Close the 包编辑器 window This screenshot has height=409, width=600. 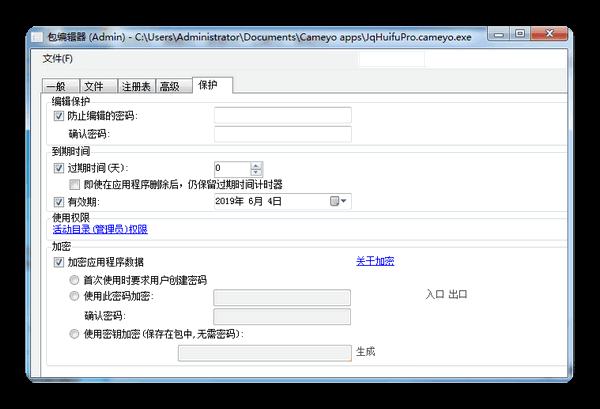coord(549,34)
